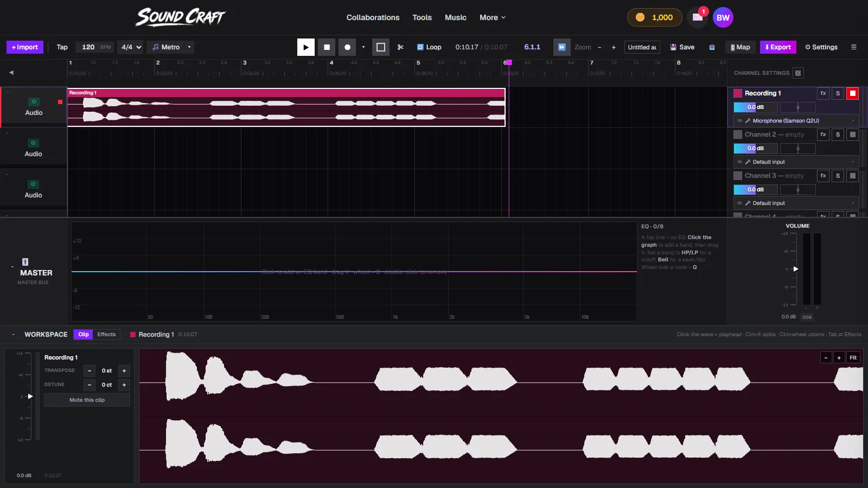The image size is (868, 488).
Task: Export the project
Action: [778, 47]
